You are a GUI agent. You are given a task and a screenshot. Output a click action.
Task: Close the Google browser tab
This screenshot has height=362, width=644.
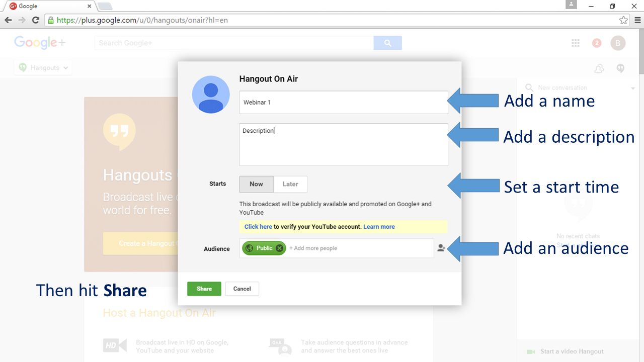tap(90, 7)
